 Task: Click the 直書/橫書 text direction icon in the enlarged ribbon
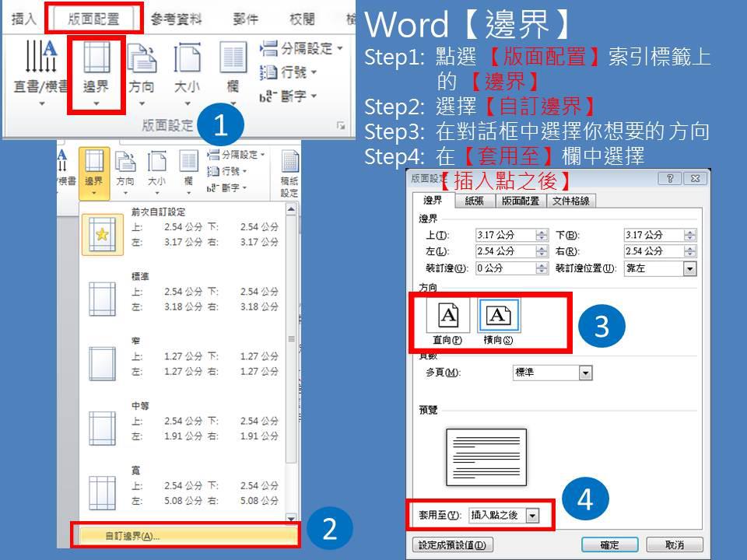coord(42,56)
